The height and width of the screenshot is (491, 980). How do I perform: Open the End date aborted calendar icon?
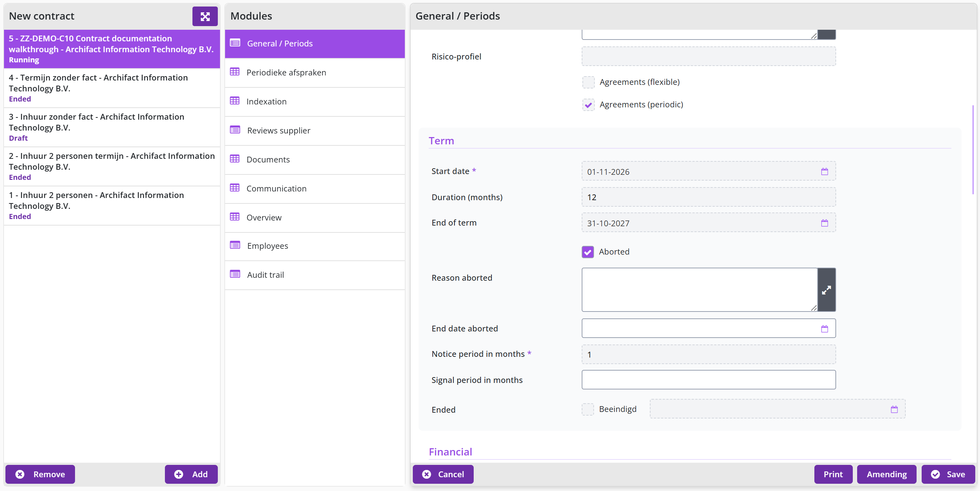[825, 329]
